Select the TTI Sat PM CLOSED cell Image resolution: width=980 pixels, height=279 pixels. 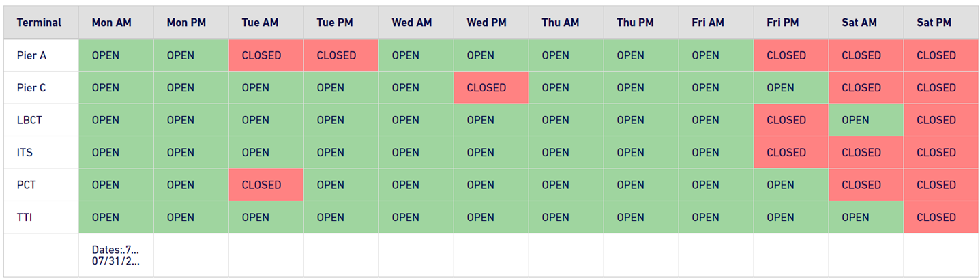tap(941, 218)
